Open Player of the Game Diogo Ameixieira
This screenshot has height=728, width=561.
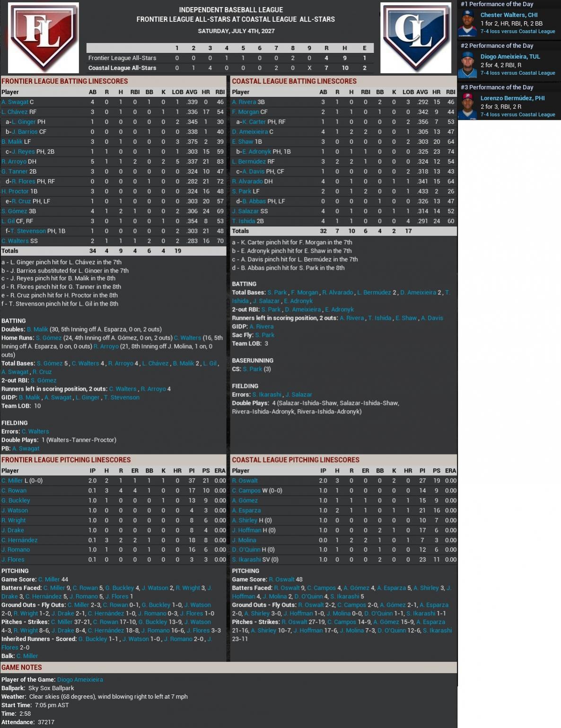80,680
